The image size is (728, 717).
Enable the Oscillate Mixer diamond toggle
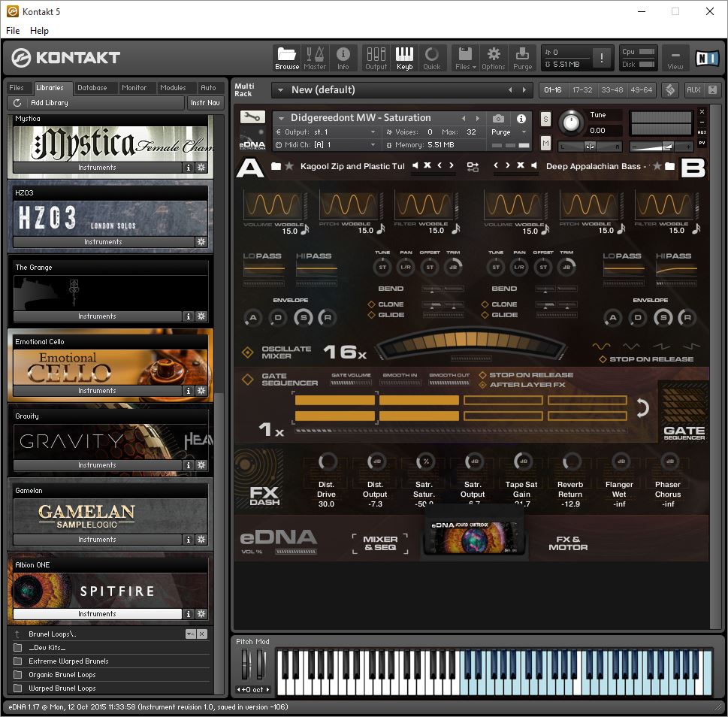(x=247, y=352)
